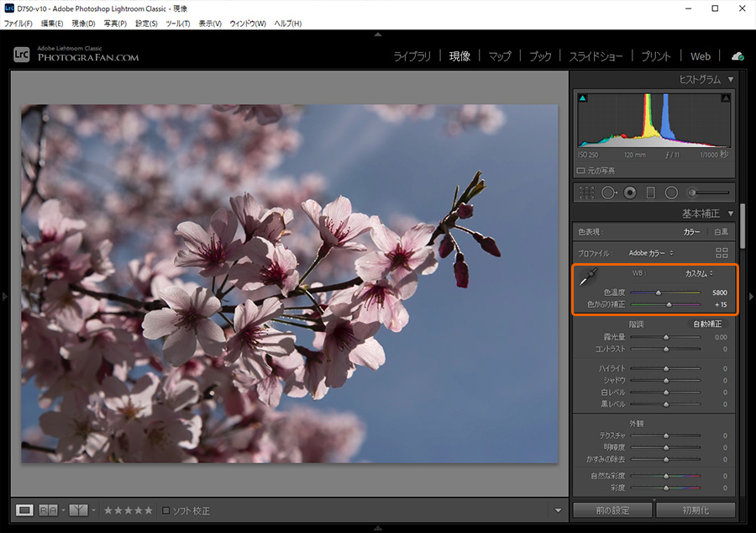Open the ウィンドウ menu
Image resolution: width=756 pixels, height=533 pixels.
click(248, 24)
